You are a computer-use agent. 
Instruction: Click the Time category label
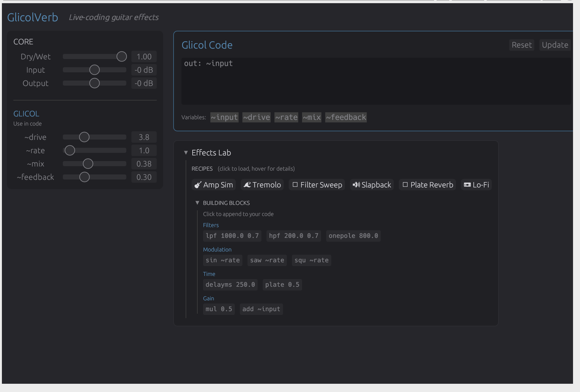[x=209, y=274]
